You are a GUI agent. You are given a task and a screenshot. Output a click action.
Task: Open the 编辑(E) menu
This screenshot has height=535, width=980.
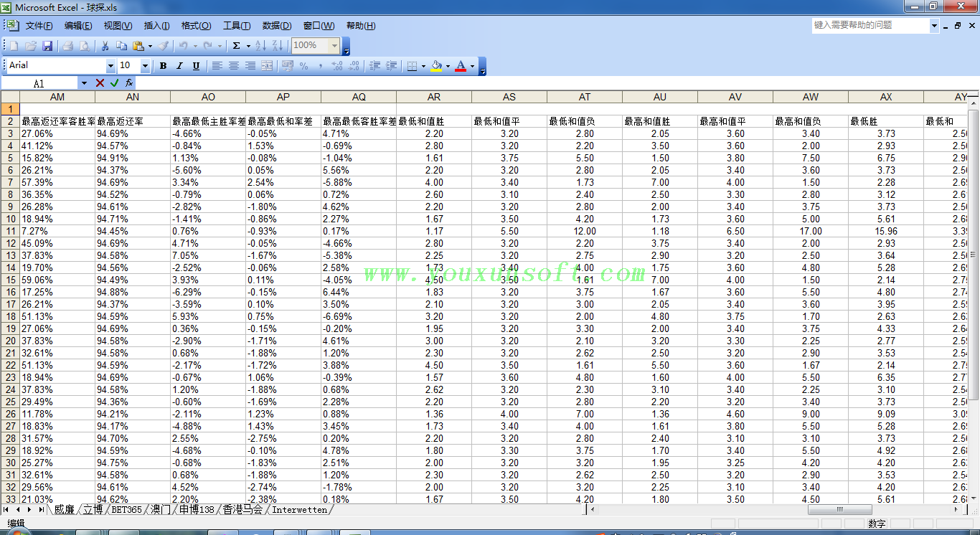[x=78, y=26]
